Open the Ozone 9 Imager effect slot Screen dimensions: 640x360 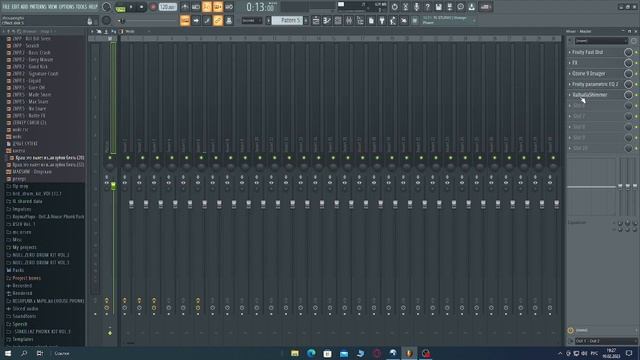click(x=589, y=73)
